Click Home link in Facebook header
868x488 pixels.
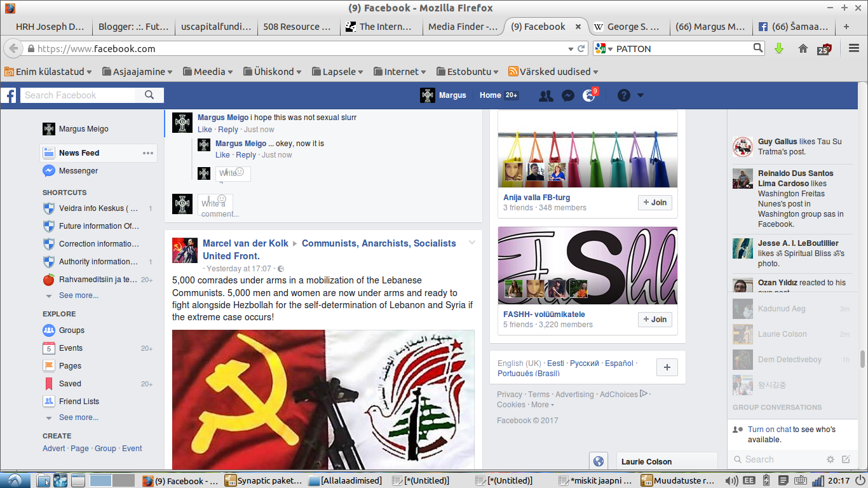490,95
